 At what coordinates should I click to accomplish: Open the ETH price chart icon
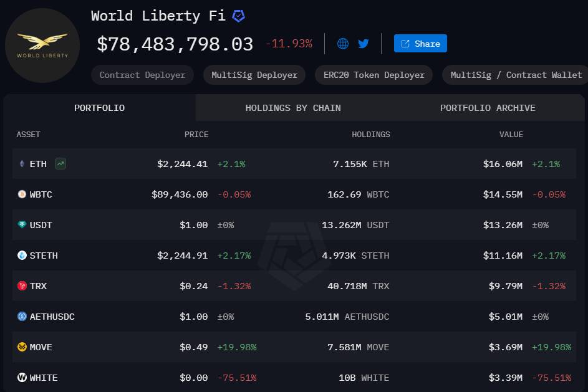click(60, 164)
